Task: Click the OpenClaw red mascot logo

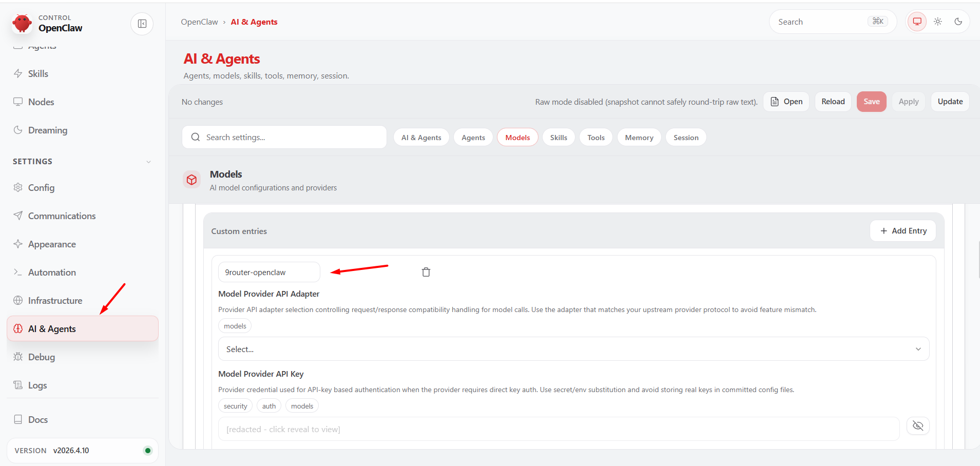Action: [x=22, y=24]
